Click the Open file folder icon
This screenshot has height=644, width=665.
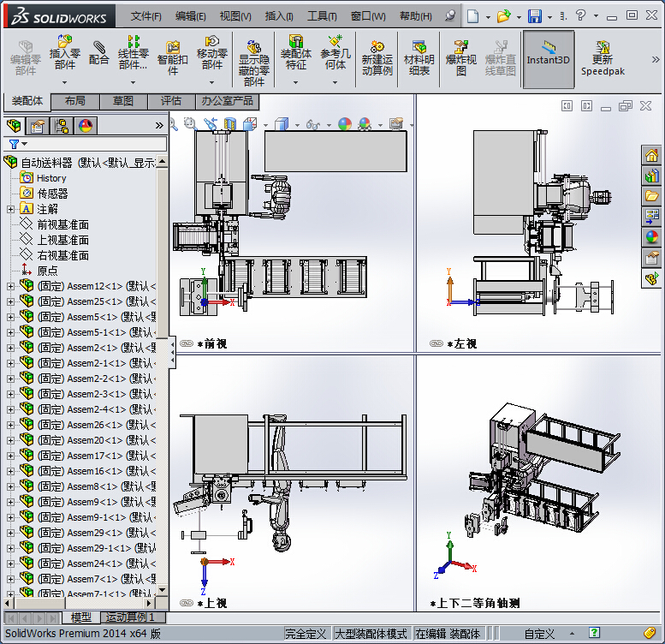(503, 16)
